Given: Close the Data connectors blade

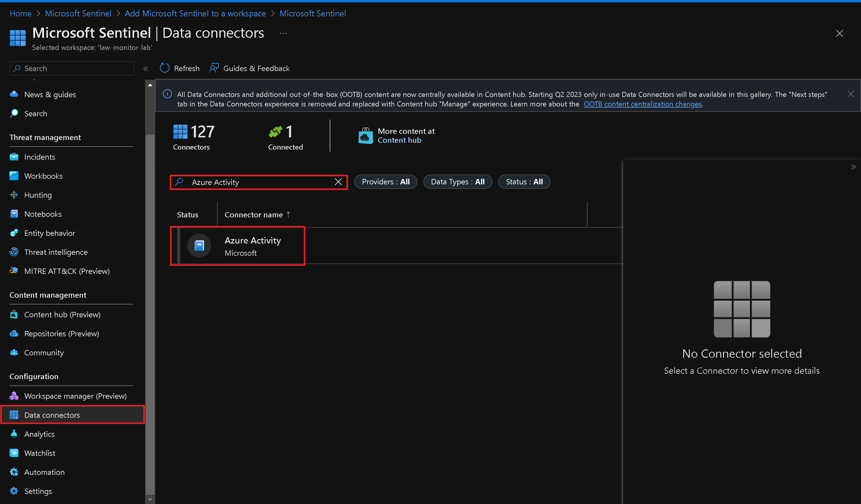Looking at the screenshot, I should [840, 33].
